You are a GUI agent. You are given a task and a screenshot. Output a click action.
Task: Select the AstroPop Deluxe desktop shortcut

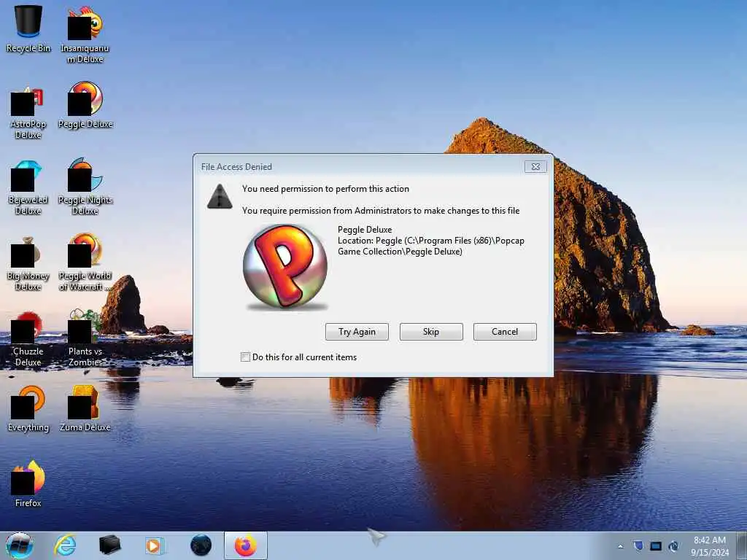[x=28, y=113]
